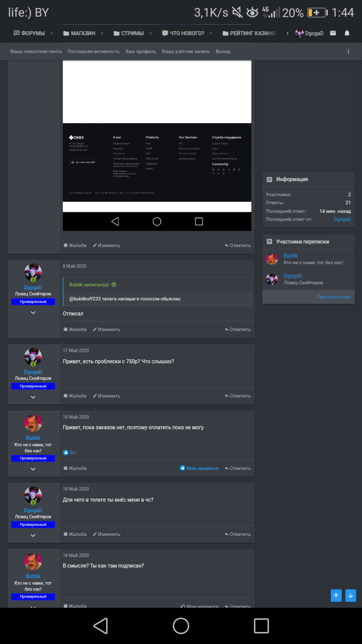362x644 pixels.
Task: Click 'Пригласить ещё' link
Action: [334, 297]
